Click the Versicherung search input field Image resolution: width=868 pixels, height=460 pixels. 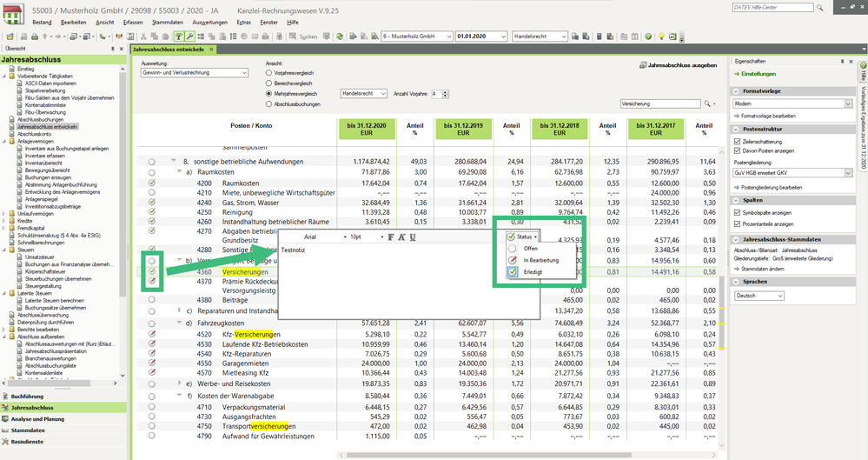[x=660, y=103]
